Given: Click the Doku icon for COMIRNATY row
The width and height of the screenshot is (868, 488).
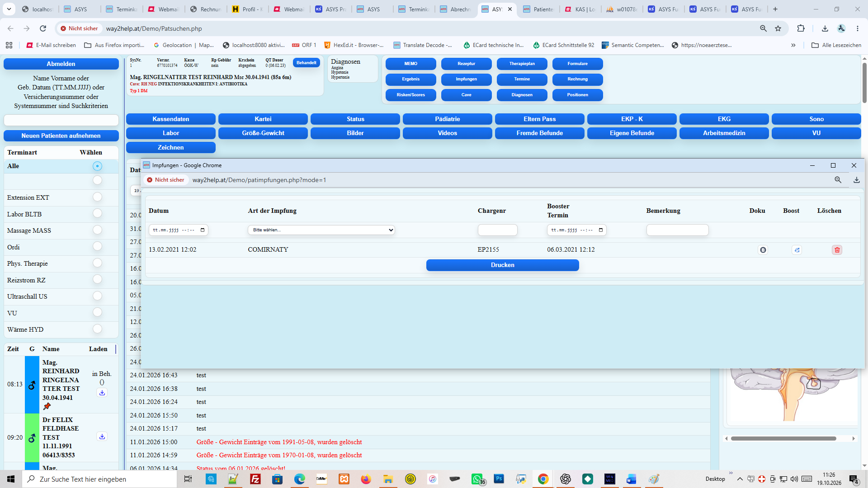Looking at the screenshot, I should point(763,250).
